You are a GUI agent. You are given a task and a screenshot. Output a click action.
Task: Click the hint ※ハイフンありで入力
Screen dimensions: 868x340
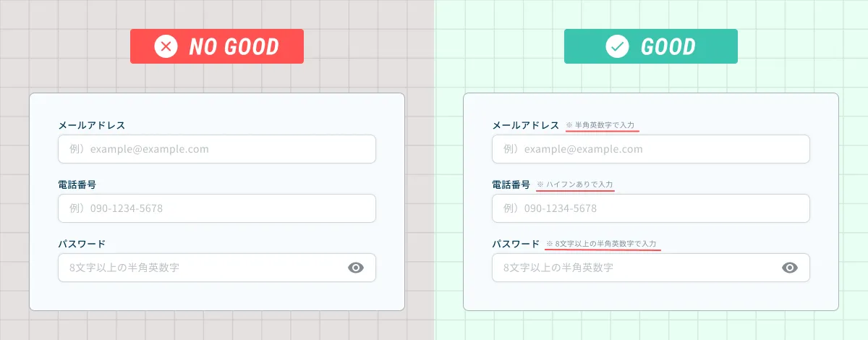tap(575, 185)
